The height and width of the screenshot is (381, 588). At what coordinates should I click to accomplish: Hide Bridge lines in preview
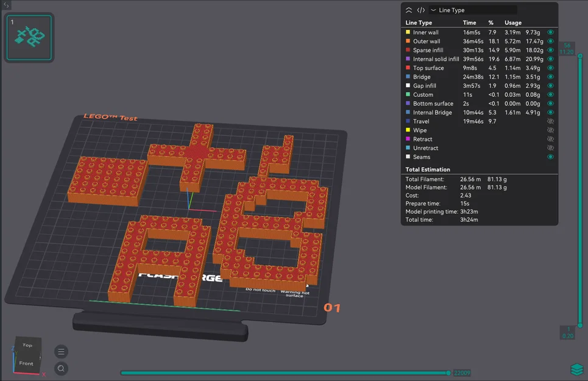pos(550,77)
